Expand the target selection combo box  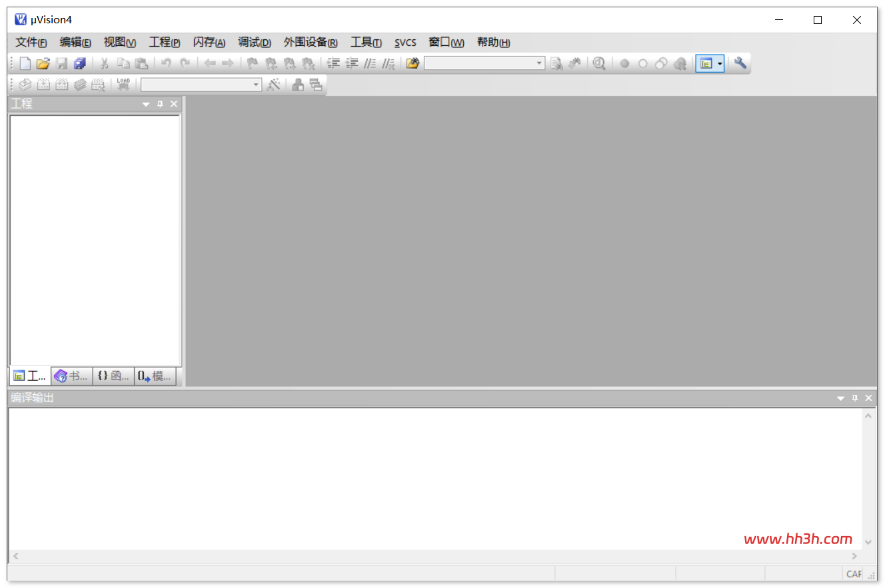point(256,85)
